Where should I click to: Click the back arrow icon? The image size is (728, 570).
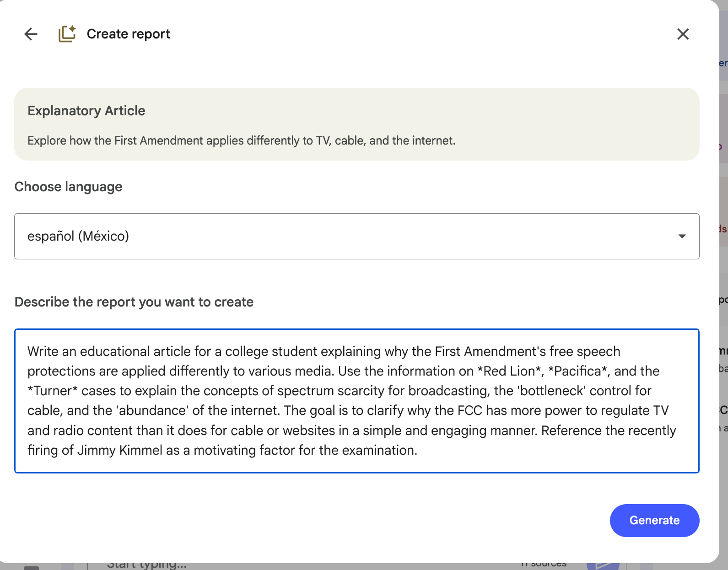click(x=31, y=34)
